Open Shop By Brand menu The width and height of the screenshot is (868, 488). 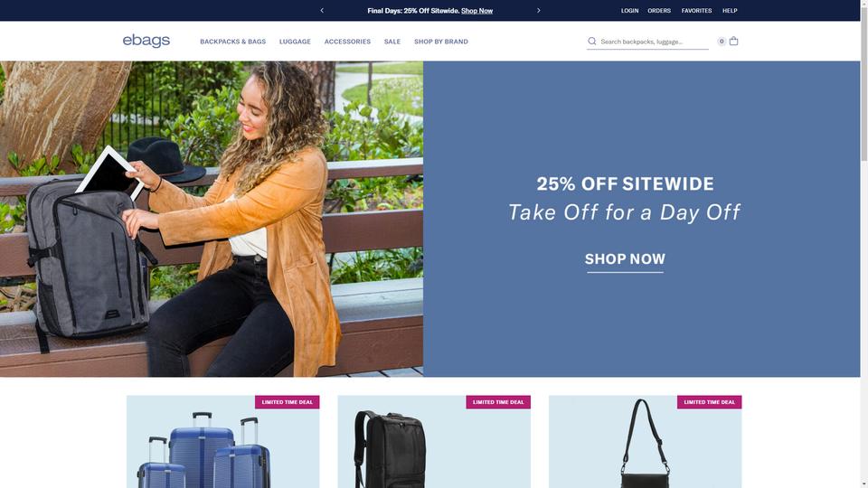pos(441,42)
